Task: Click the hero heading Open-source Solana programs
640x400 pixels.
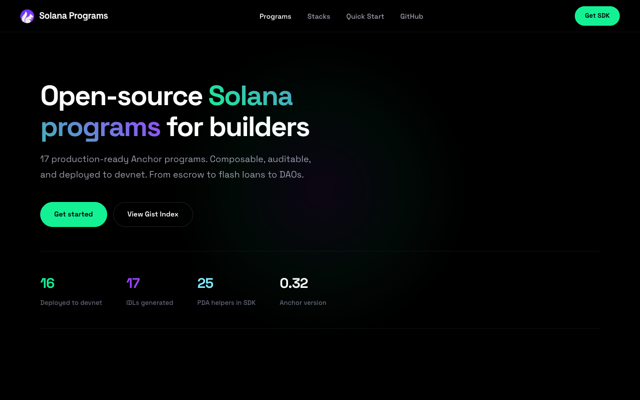Action: (175, 112)
